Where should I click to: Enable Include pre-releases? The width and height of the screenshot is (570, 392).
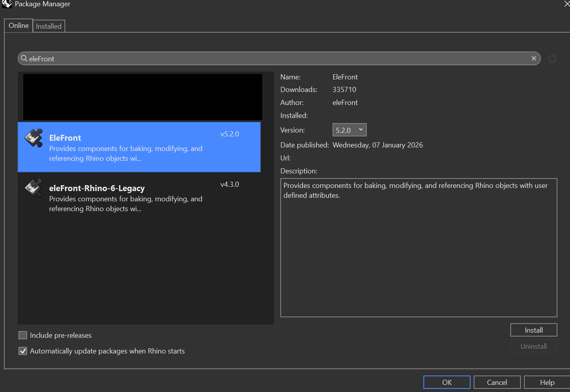pos(23,335)
